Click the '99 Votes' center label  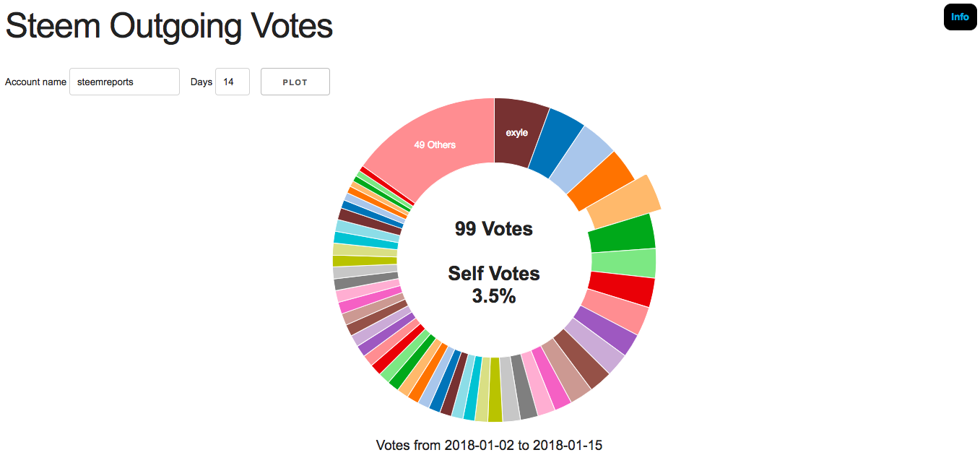coord(494,229)
